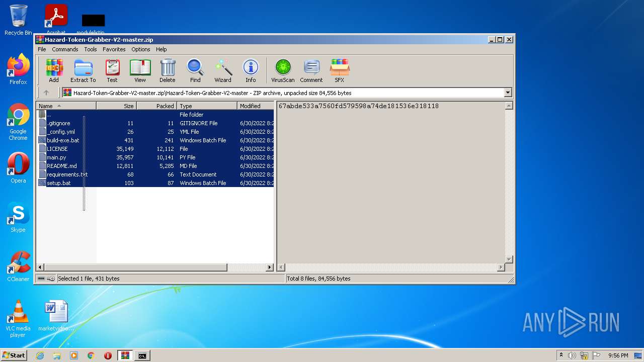Open the Favorites menu
Viewport: 644px width, 362px height.
point(114,49)
